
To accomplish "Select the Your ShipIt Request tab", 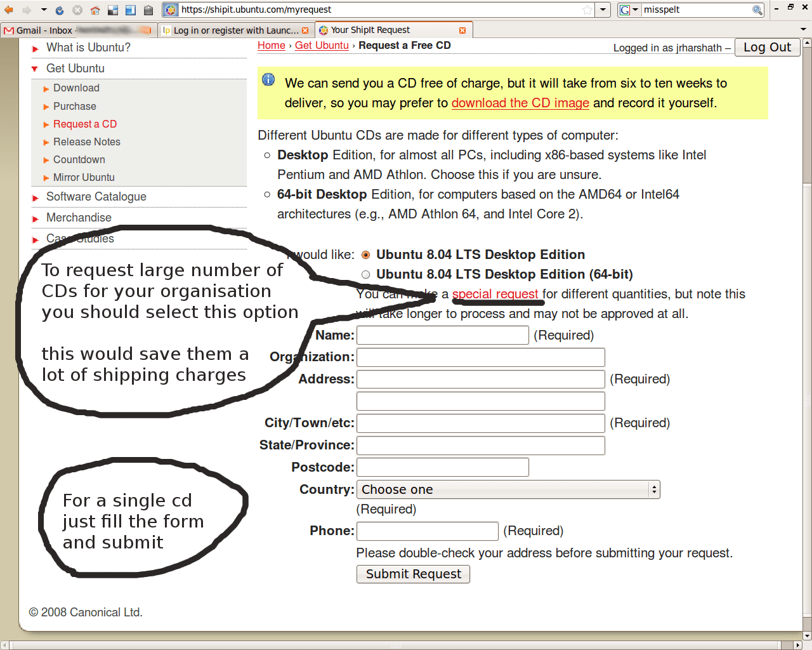I will pyautogui.click(x=394, y=30).
